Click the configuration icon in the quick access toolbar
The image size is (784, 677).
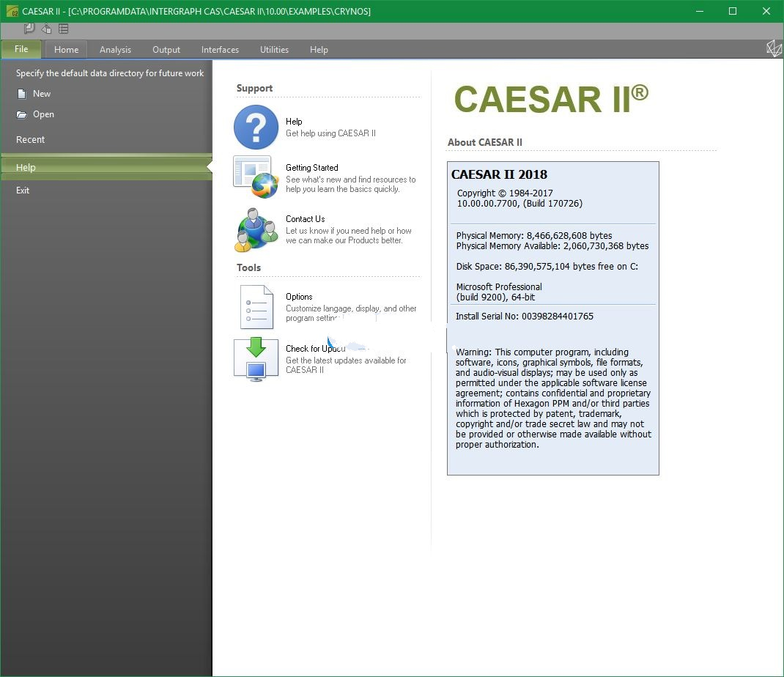click(x=45, y=28)
